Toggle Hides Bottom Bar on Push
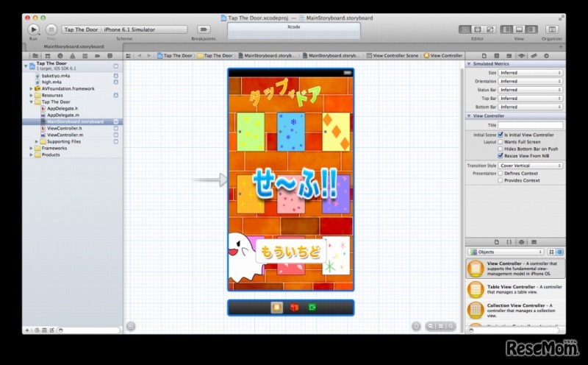Image resolution: width=588 pixels, height=365 pixels. [x=501, y=149]
